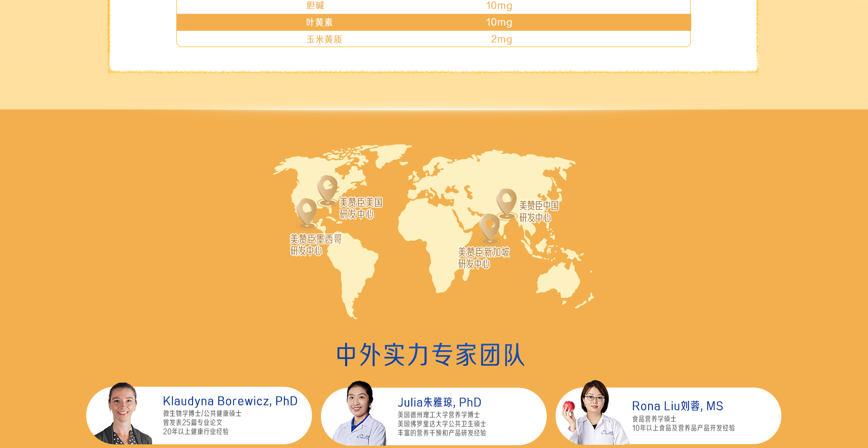Click the line 美国佛罗里达大学公共卫生硕士
The width and height of the screenshot is (868, 448).
click(x=442, y=424)
